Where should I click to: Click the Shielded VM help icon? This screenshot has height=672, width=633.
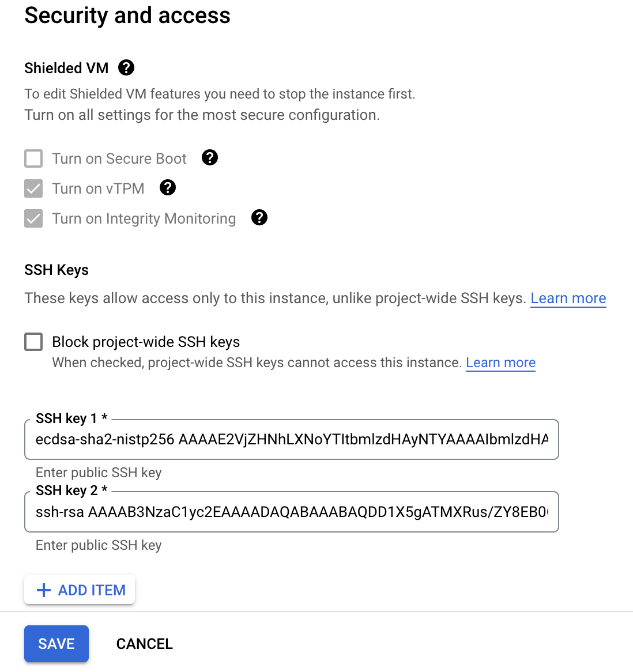tap(126, 68)
